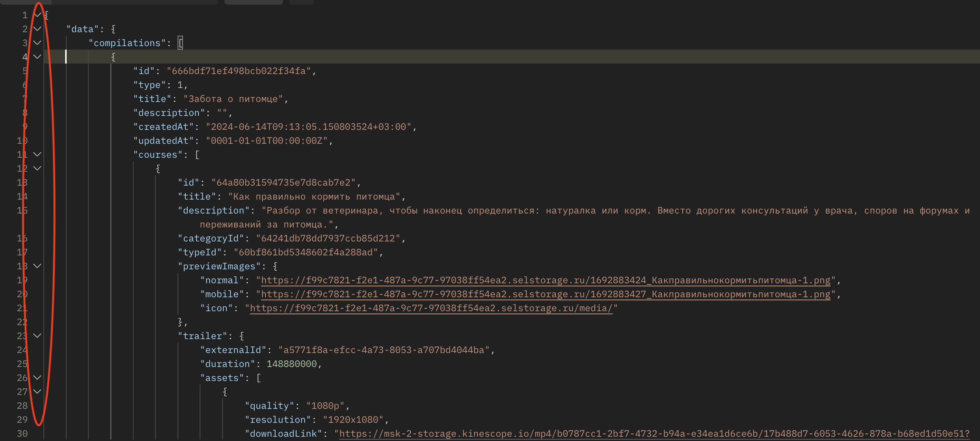
Task: Click the "createdAt" timestamp string
Action: (308, 127)
